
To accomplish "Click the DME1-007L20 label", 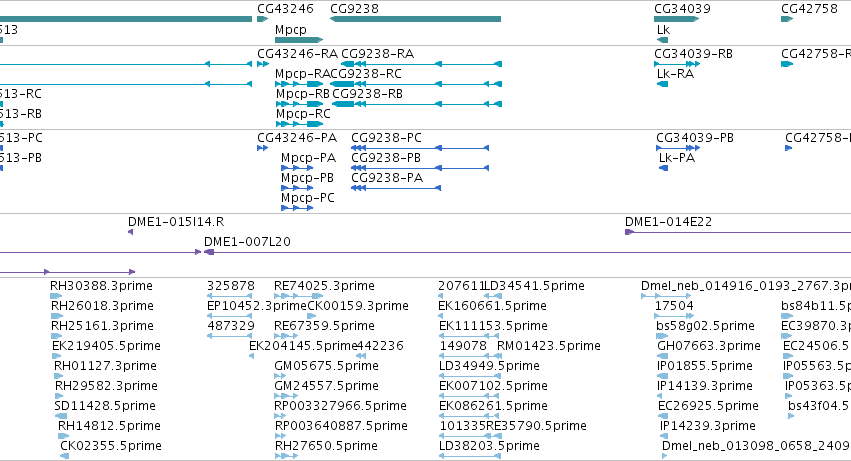I will 247,242.
